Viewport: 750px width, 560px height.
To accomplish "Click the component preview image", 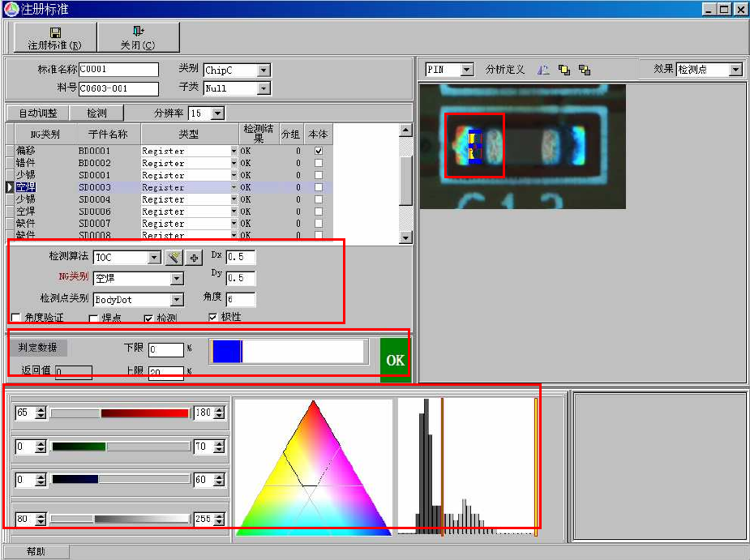I will (523, 147).
